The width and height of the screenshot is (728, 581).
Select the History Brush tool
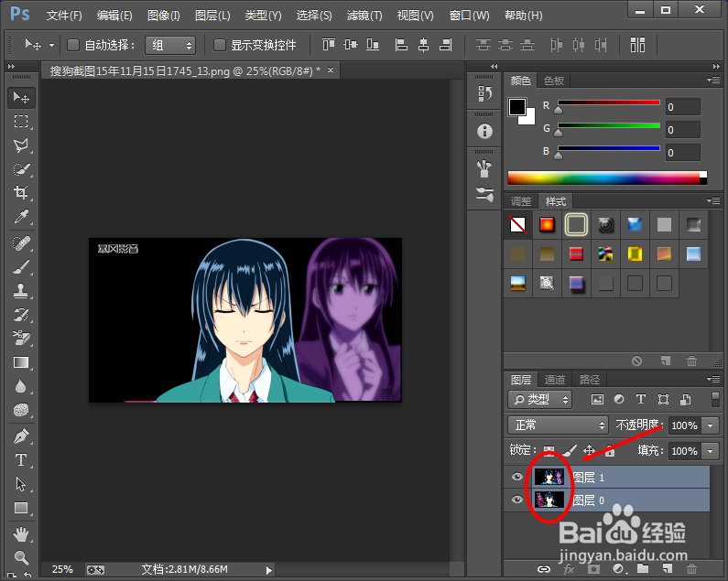coord(21,315)
